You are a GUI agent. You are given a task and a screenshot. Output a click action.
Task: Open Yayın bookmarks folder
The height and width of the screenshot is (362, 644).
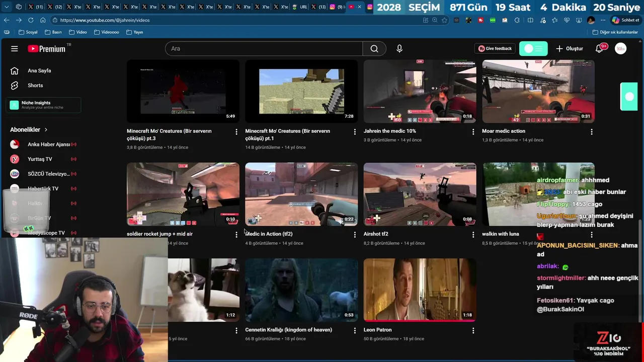(x=135, y=32)
